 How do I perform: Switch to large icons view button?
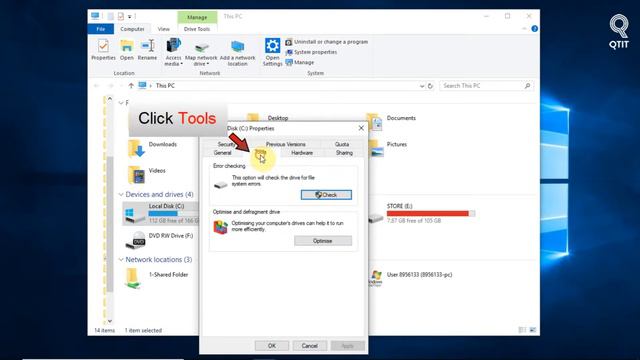532,330
